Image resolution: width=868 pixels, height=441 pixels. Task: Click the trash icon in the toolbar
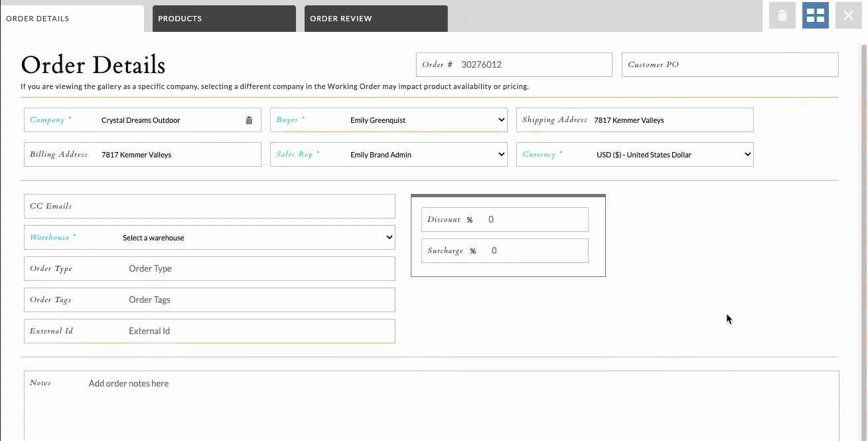(782, 15)
